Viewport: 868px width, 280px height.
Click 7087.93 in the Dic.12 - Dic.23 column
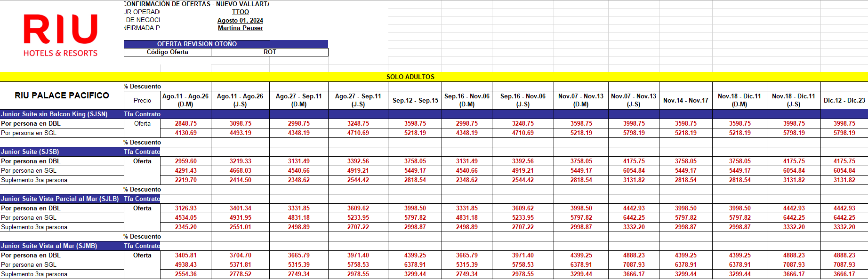844,265
